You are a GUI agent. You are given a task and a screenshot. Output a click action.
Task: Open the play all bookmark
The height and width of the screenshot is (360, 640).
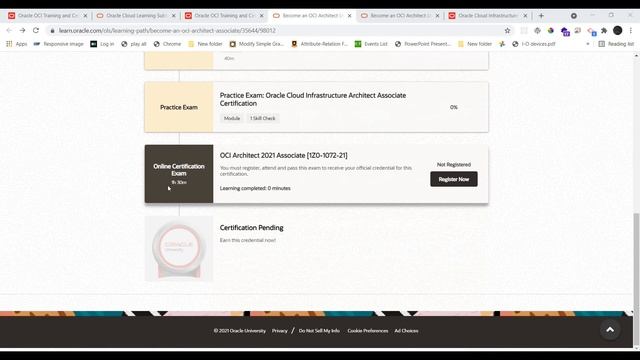[x=134, y=44]
